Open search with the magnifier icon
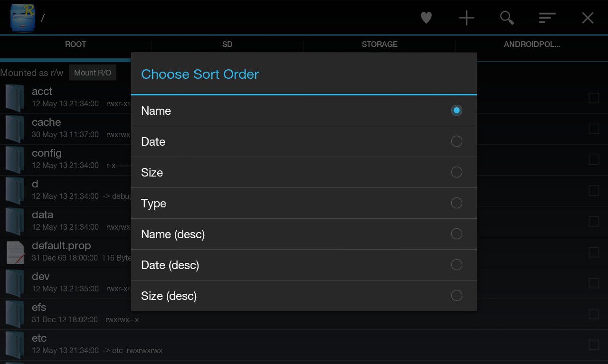608x364 pixels. coord(507,18)
